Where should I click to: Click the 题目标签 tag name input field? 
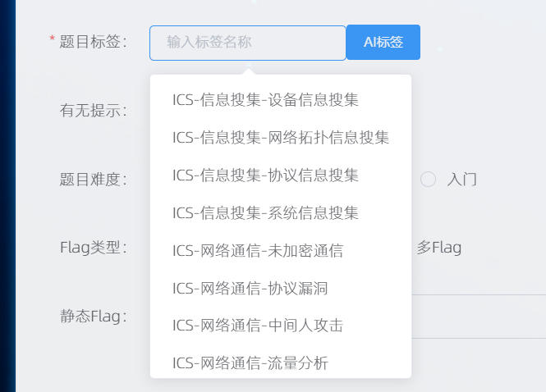[247, 43]
